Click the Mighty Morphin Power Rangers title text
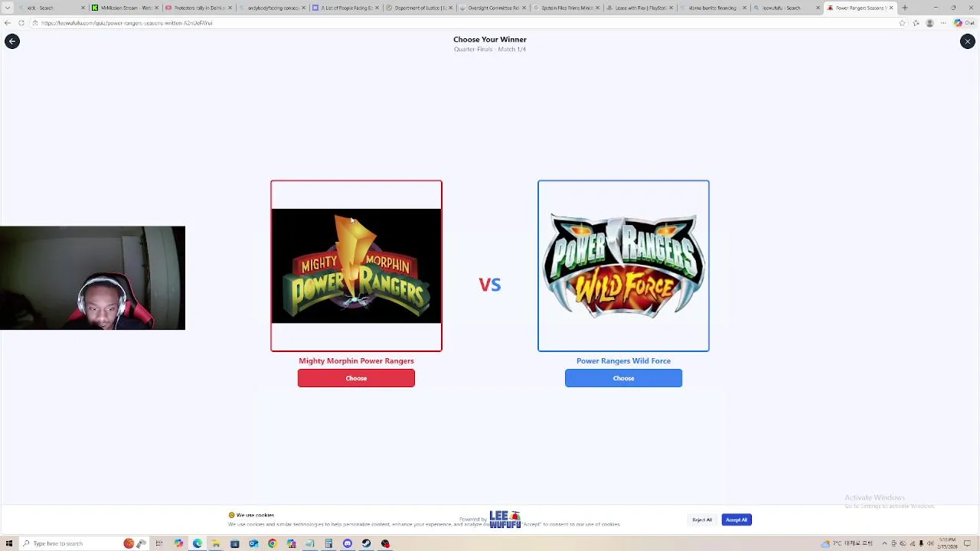The image size is (980, 551). pos(356,360)
